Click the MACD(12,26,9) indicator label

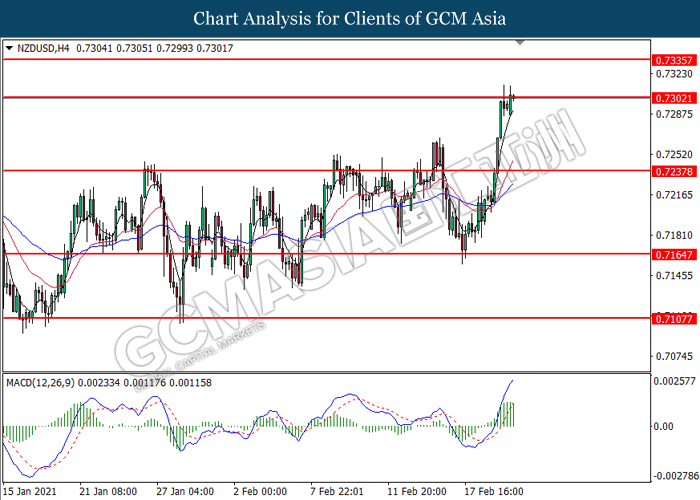41,383
